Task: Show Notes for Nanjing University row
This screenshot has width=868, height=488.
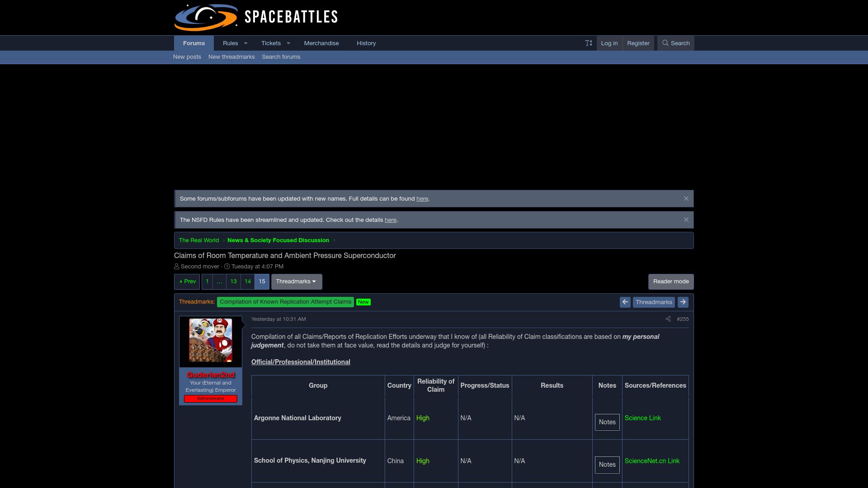Action: 607,465
